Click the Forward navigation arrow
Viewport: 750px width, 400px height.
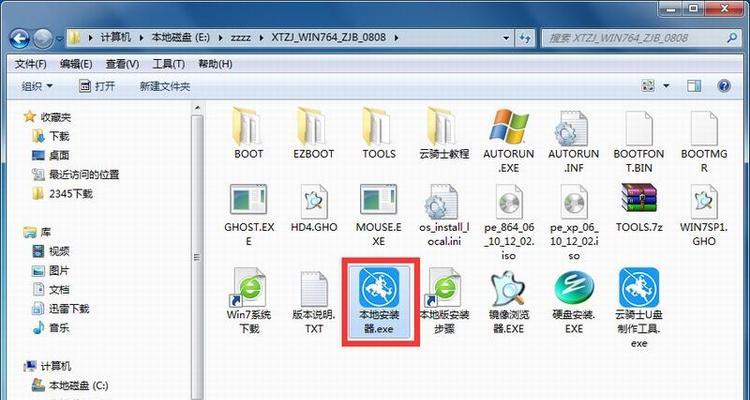pyautogui.click(x=43, y=38)
